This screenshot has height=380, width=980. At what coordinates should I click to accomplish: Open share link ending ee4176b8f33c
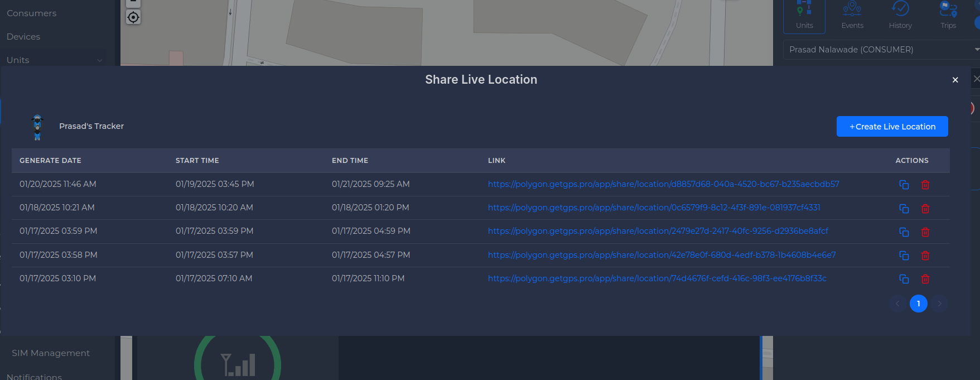coord(657,278)
